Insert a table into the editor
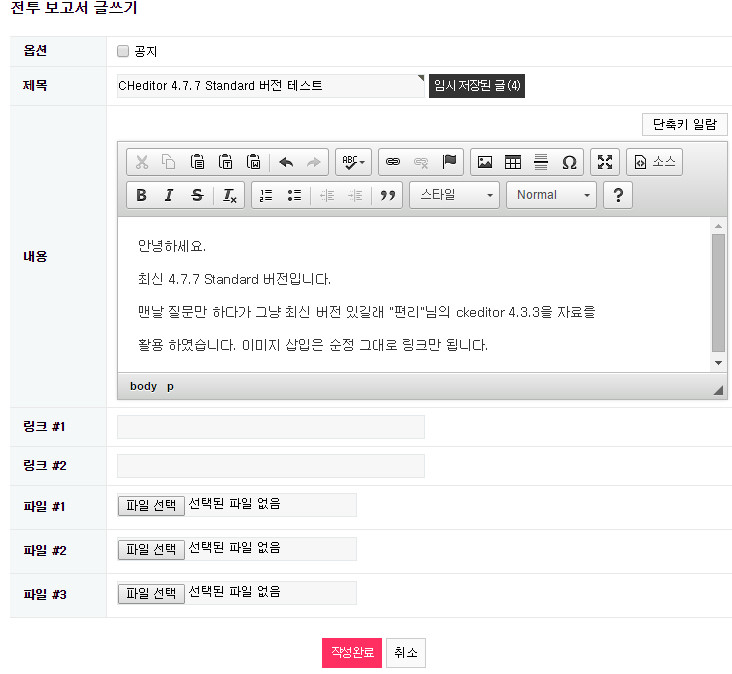 [x=513, y=162]
